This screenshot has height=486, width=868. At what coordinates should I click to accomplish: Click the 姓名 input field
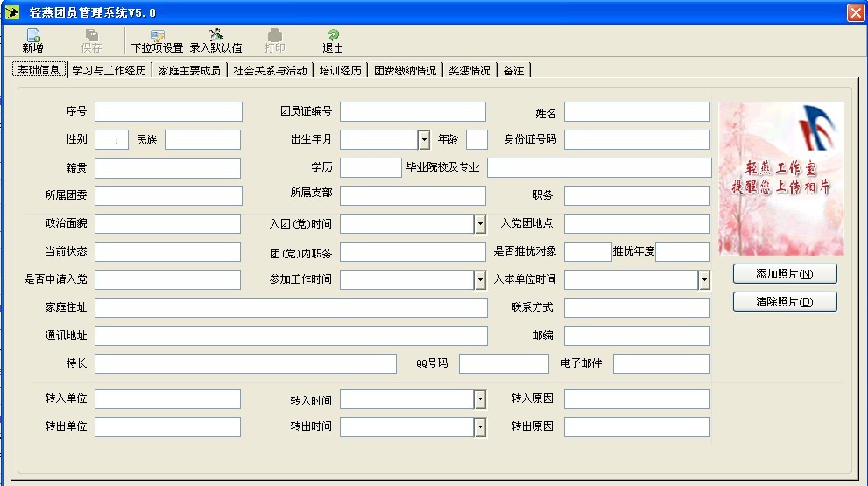tap(637, 112)
